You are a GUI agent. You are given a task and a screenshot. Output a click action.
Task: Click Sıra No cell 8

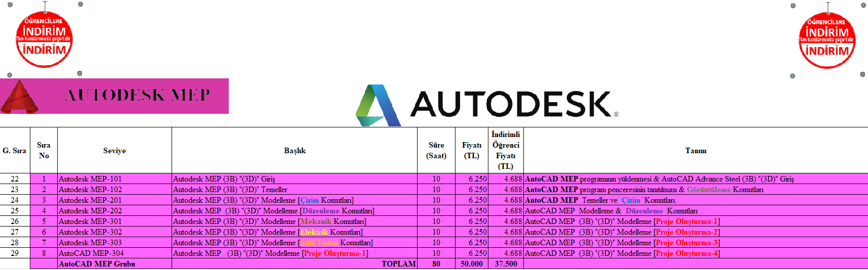click(44, 253)
